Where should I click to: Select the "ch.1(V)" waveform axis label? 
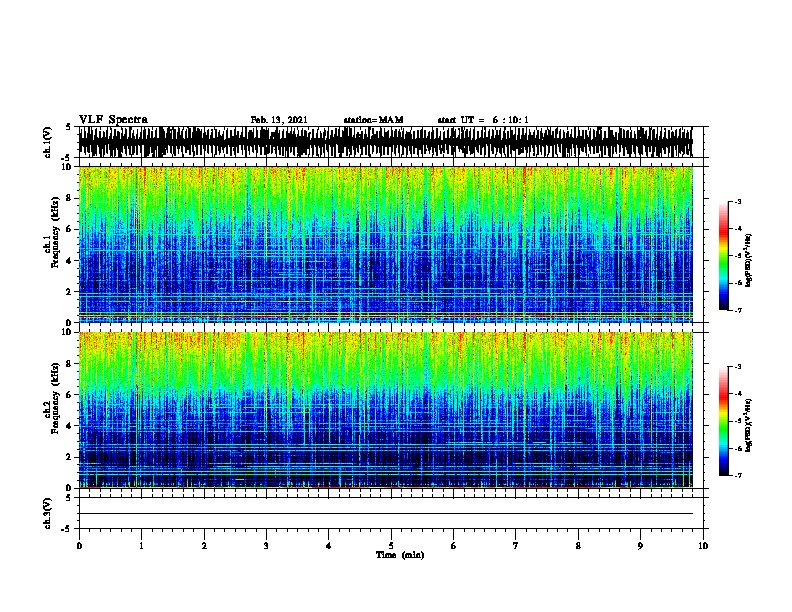point(47,142)
